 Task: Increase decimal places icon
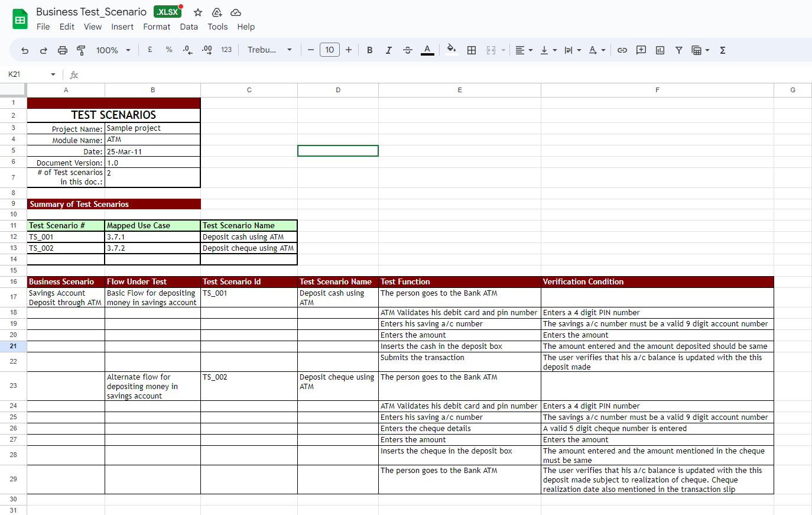point(207,50)
